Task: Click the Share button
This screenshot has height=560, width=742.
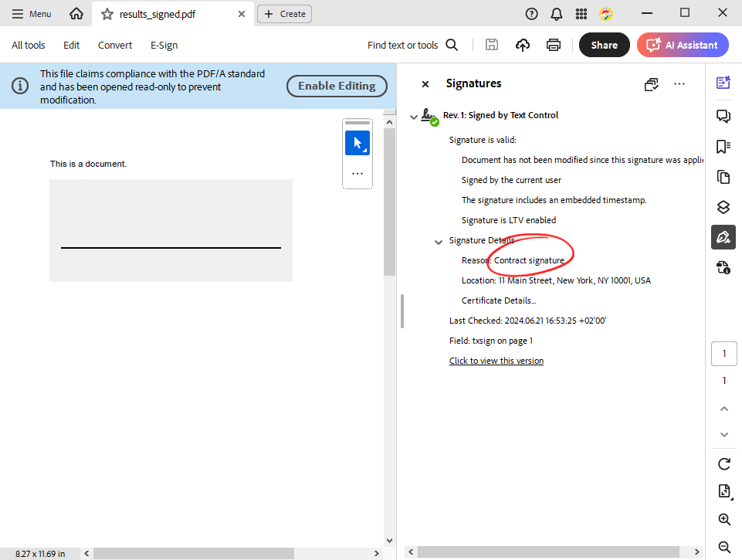Action: coord(605,45)
